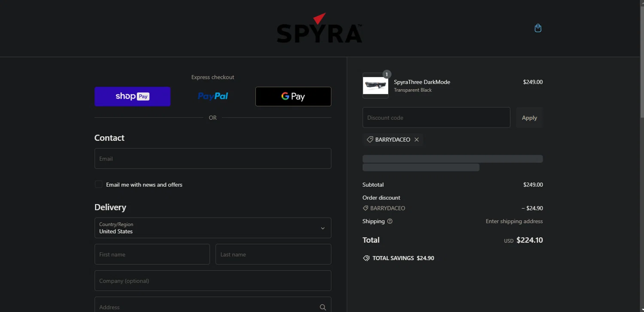Viewport: 644px width, 312px height.
Task: Open the Country/Region dropdown
Action: tap(213, 228)
